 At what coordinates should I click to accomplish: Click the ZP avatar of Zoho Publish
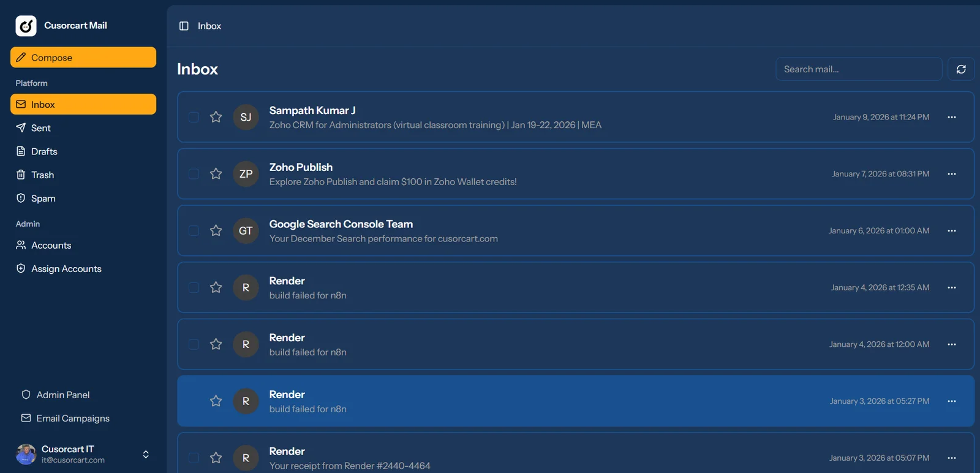coord(246,174)
